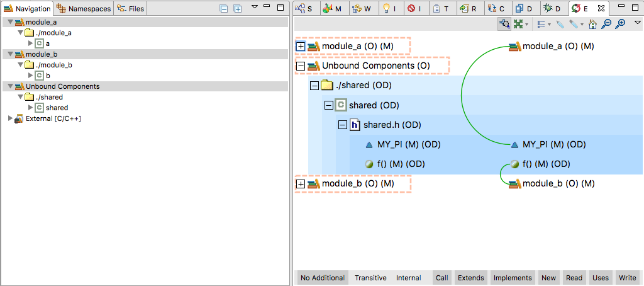The image size is (644, 286).
Task: Toggle the Write dependency type
Action: point(627,278)
